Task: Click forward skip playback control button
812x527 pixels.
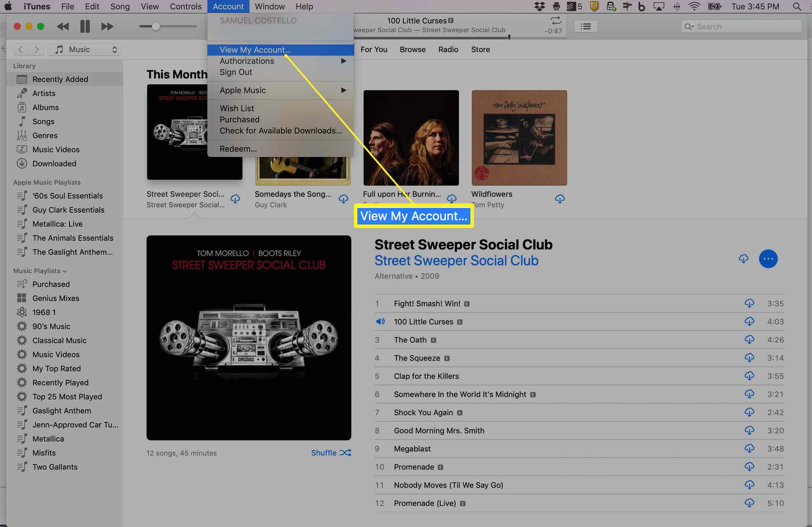Action: click(x=106, y=26)
